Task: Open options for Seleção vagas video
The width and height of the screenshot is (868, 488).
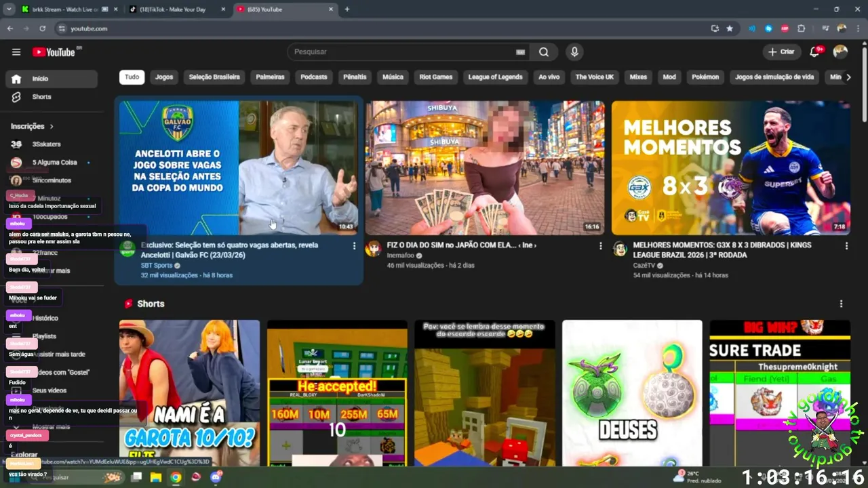Action: (x=354, y=246)
